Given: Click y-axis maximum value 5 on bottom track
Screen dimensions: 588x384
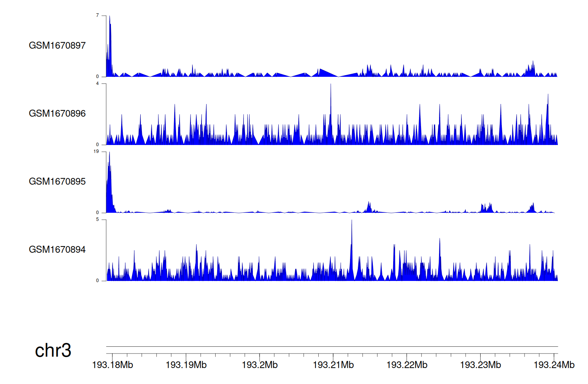Looking at the screenshot, I should [x=98, y=219].
